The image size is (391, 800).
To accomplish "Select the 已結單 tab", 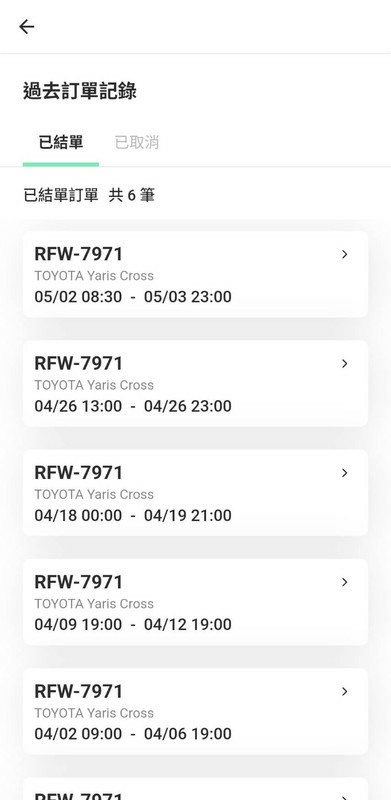I will pyautogui.click(x=61, y=142).
